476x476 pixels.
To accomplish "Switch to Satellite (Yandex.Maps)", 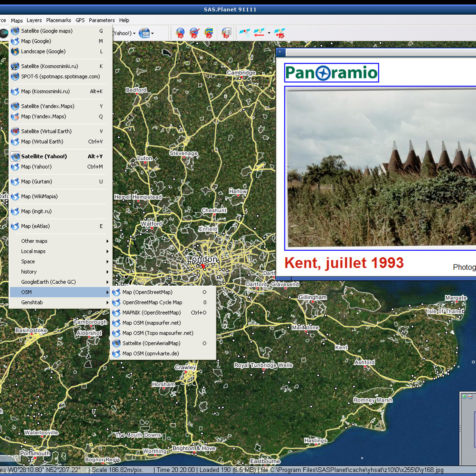I will coord(61,106).
